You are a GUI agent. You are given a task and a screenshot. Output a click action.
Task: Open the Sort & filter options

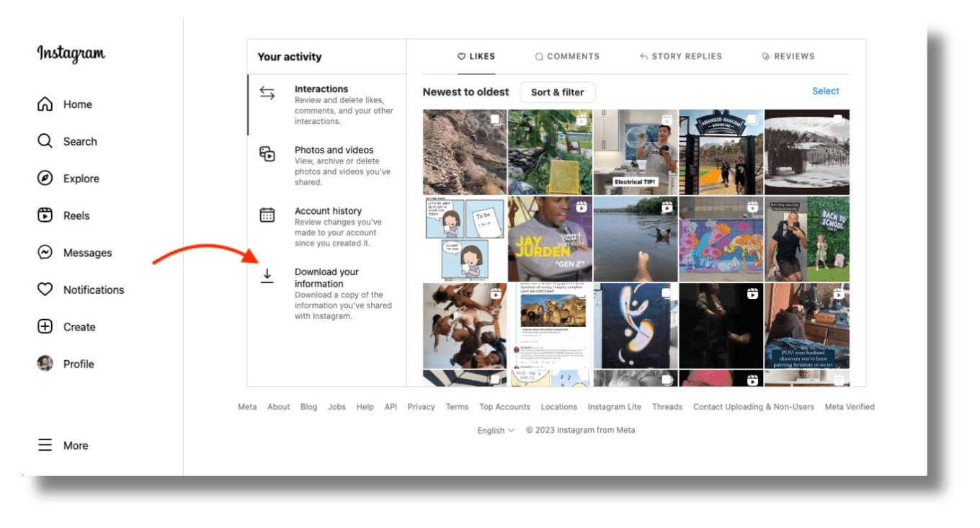(x=557, y=92)
